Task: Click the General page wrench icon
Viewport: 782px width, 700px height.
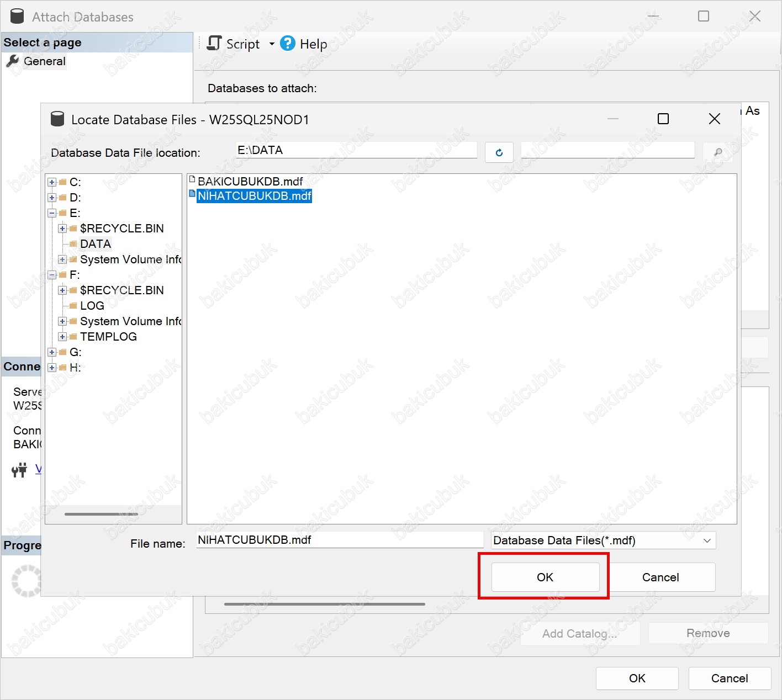Action: coord(12,61)
